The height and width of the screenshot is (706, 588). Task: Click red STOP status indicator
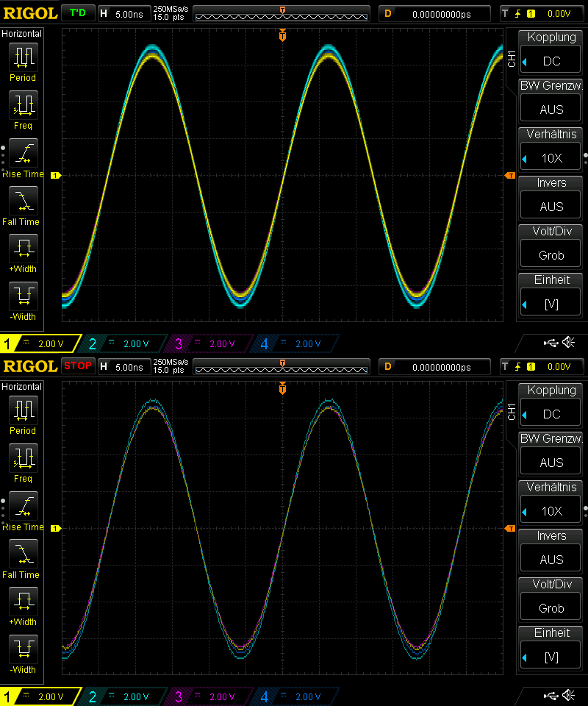[x=78, y=366]
